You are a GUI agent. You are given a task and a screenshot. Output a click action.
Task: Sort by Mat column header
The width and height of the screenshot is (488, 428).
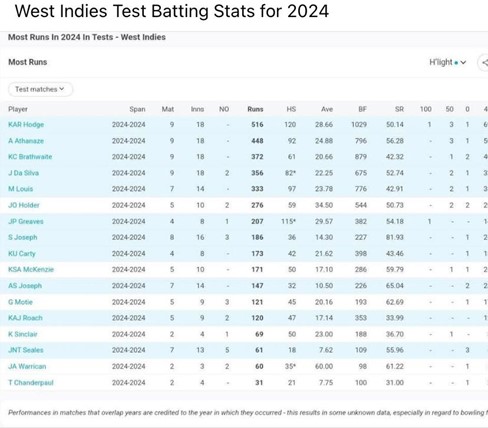click(x=168, y=109)
